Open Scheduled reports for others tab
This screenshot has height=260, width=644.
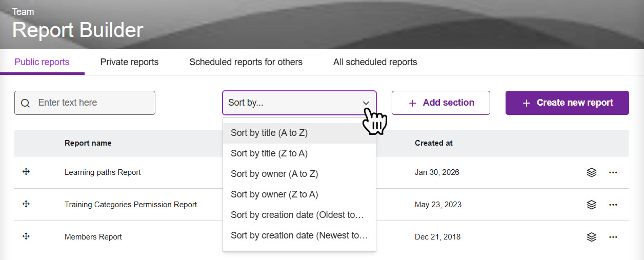(x=246, y=62)
